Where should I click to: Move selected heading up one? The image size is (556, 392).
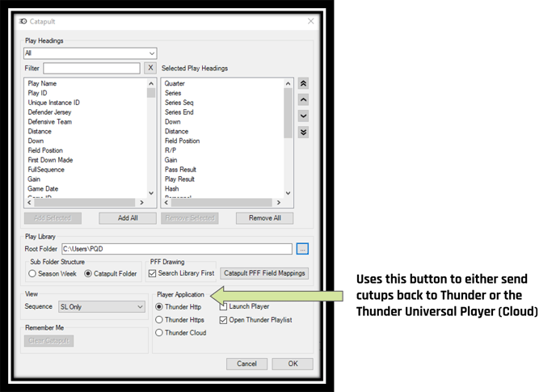[303, 99]
